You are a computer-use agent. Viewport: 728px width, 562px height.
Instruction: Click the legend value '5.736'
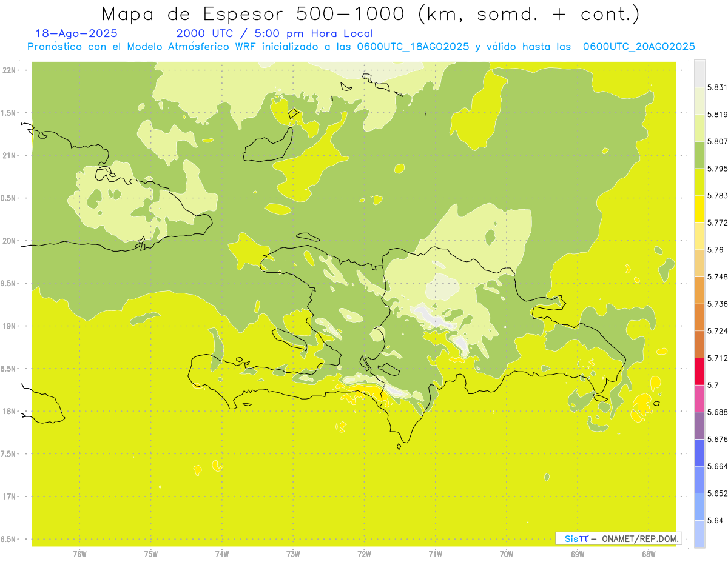[x=717, y=304]
